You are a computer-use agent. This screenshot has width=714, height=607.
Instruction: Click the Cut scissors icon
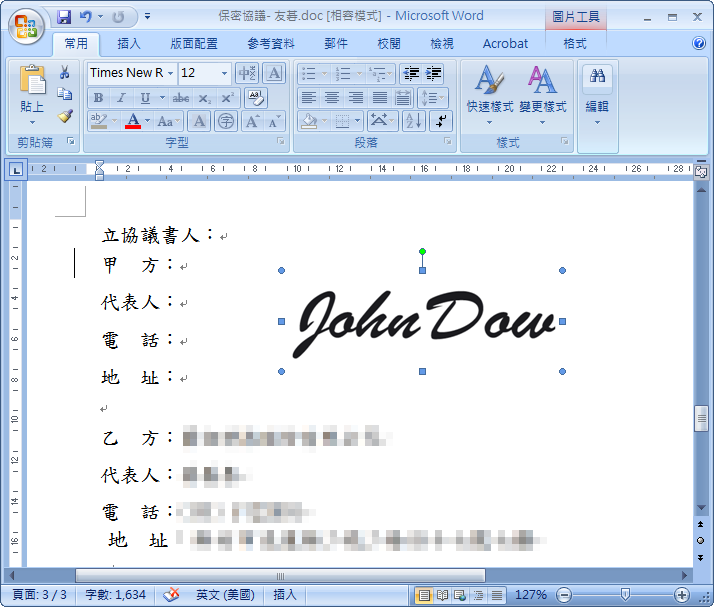(65, 73)
